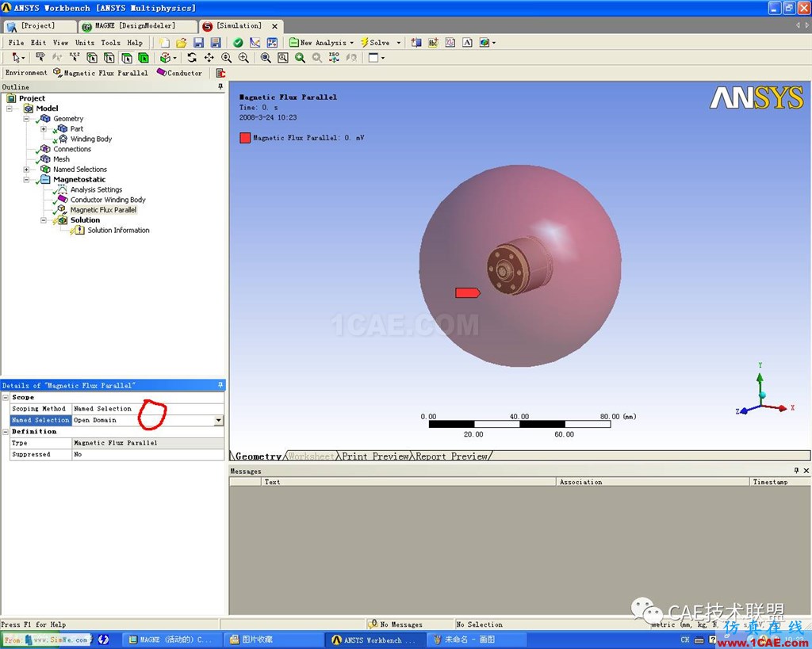Open the Solve dropdown arrow
Image resolution: width=812 pixels, height=649 pixels.
click(399, 43)
